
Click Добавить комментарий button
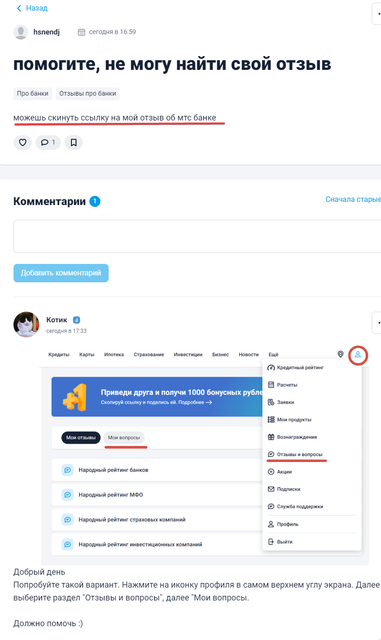coord(61,273)
